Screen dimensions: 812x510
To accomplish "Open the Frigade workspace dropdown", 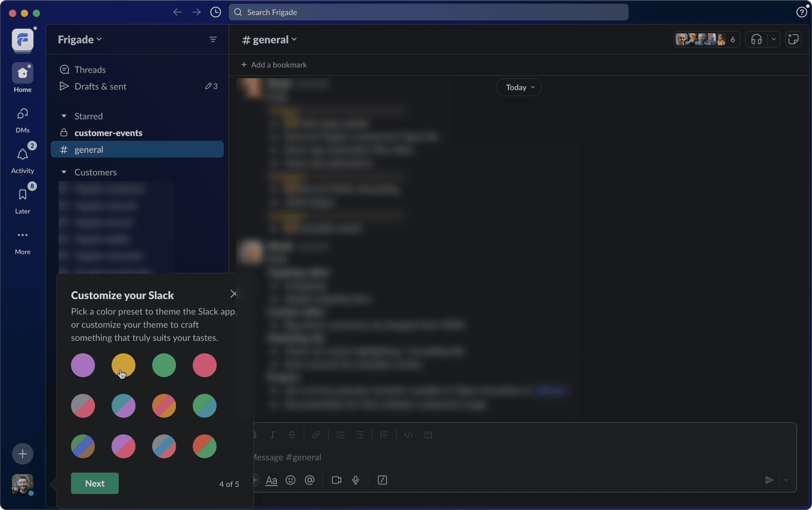I will coord(80,39).
